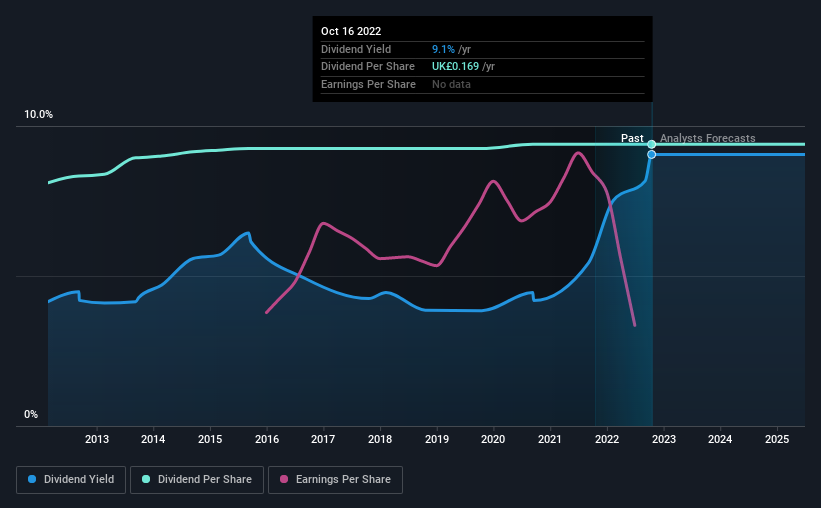This screenshot has width=821, height=508.
Task: Click the 2017 x-axis label
Action: 323,439
